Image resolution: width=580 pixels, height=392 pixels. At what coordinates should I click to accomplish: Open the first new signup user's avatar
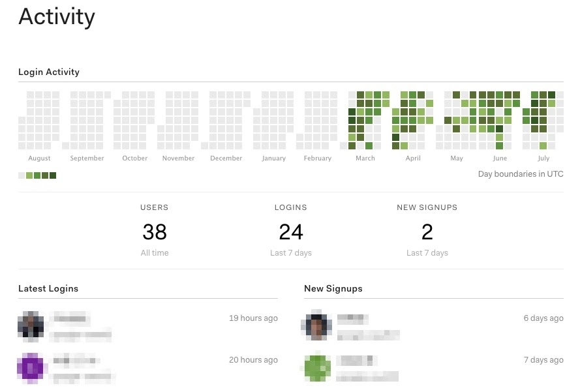(316, 325)
